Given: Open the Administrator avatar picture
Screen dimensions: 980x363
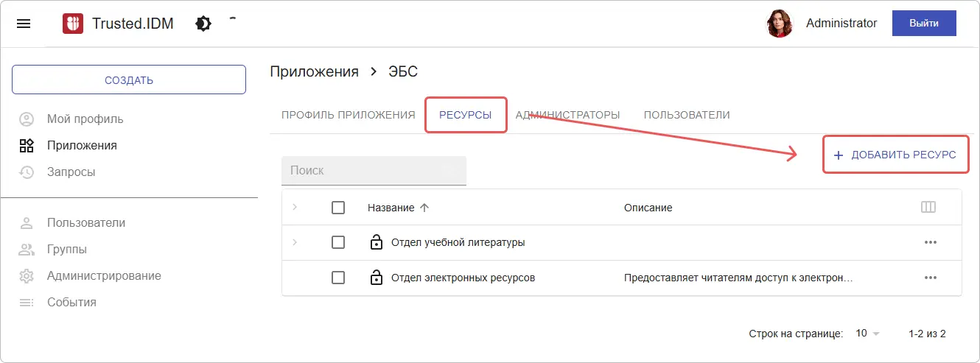Looking at the screenshot, I should pos(779,24).
